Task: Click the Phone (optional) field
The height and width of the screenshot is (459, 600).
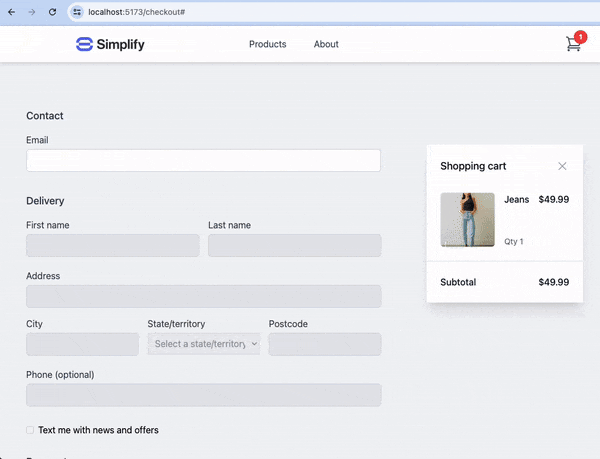Action: pos(204,395)
